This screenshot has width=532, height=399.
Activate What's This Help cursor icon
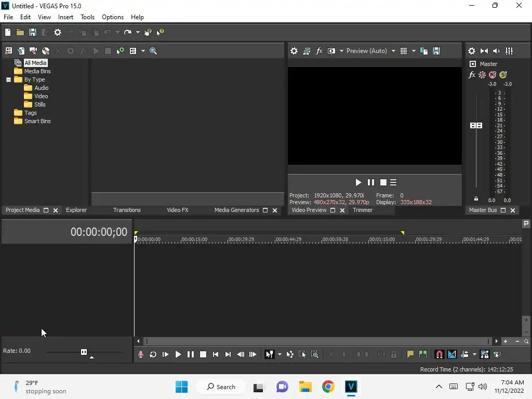coord(160,32)
